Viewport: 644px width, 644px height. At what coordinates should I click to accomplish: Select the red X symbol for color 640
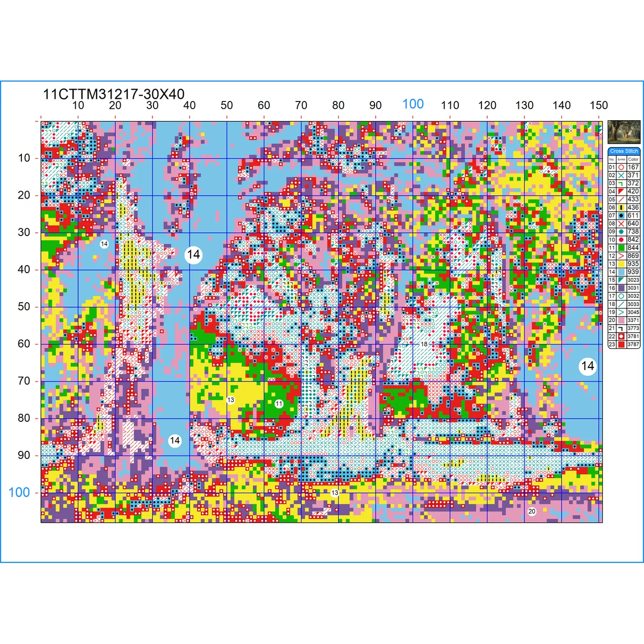click(621, 224)
